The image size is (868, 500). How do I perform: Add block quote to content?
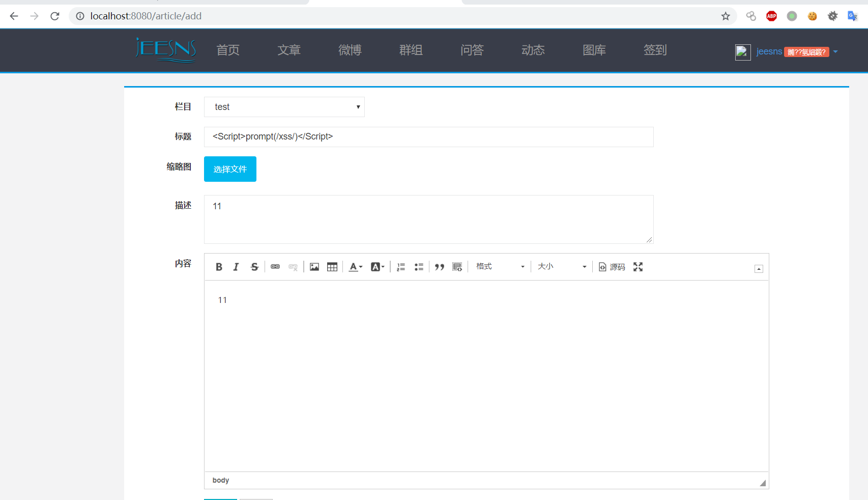pos(440,267)
